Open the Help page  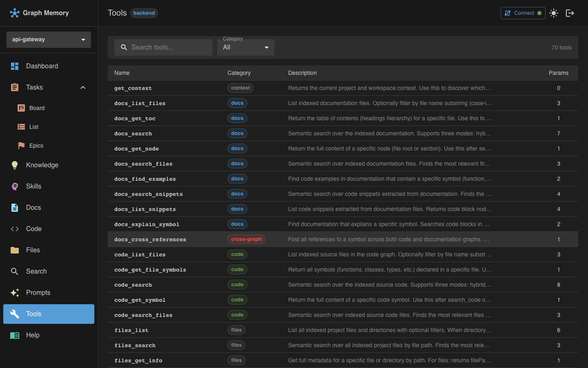(x=49, y=335)
